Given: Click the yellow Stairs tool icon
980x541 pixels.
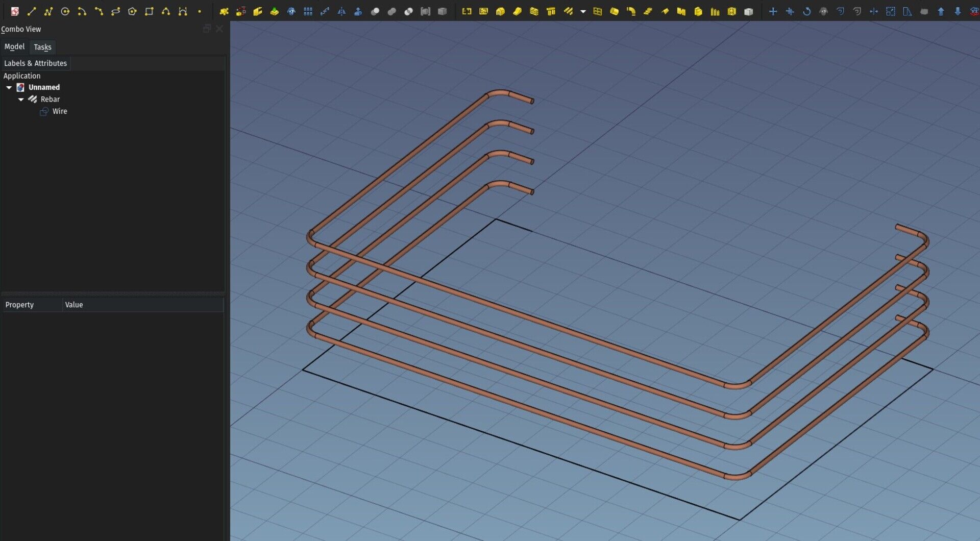Looking at the screenshot, I should coord(648,11).
